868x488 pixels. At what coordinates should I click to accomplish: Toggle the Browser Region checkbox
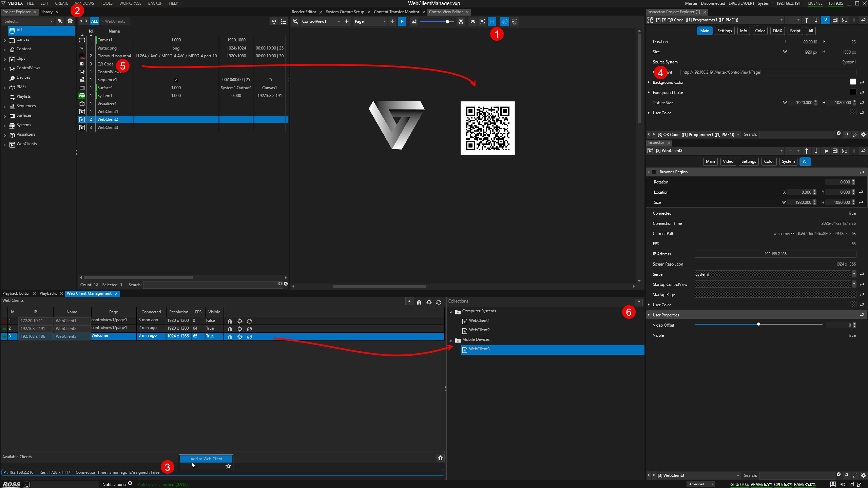point(654,172)
